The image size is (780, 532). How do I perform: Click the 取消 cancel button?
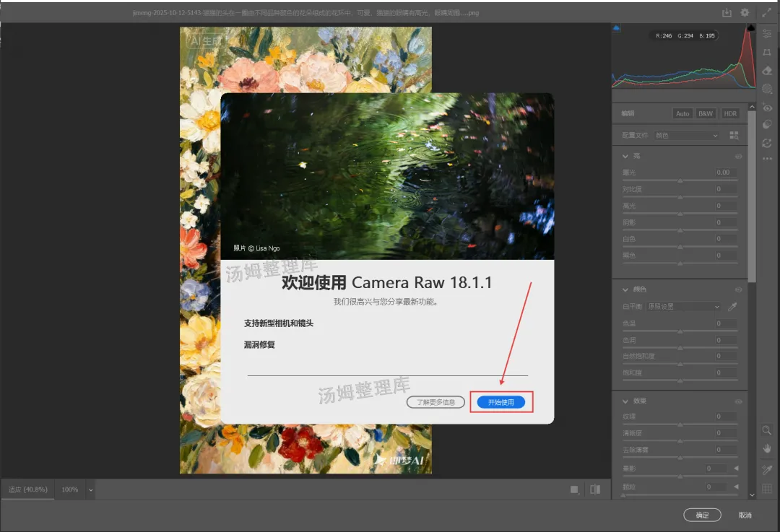[x=745, y=515]
